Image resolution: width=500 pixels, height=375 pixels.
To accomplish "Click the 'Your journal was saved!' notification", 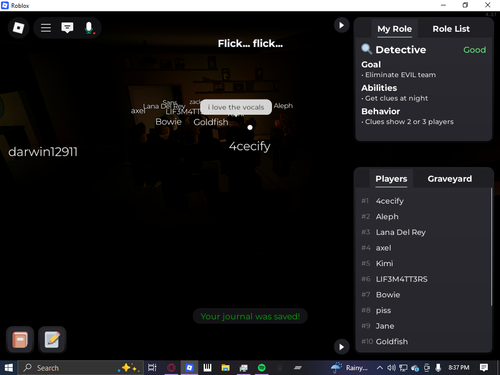I will click(x=250, y=316).
